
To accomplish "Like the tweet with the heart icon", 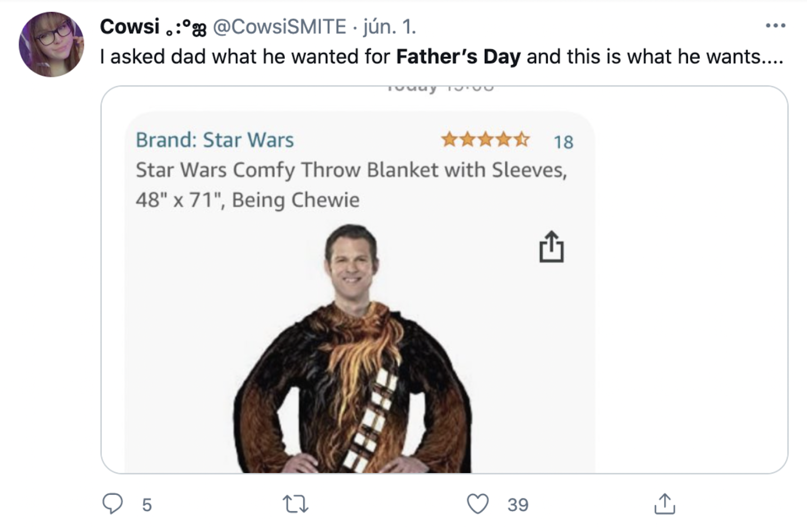I will click(x=477, y=504).
